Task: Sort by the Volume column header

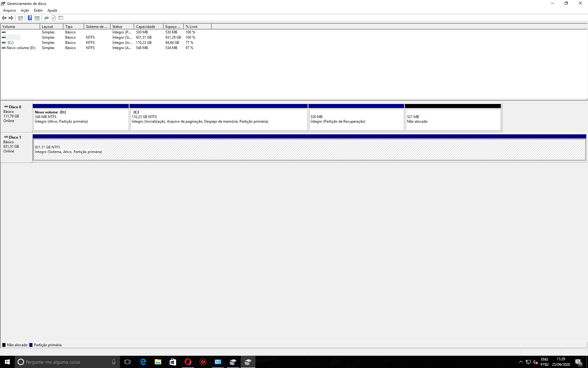Action: pyautogui.click(x=20, y=27)
